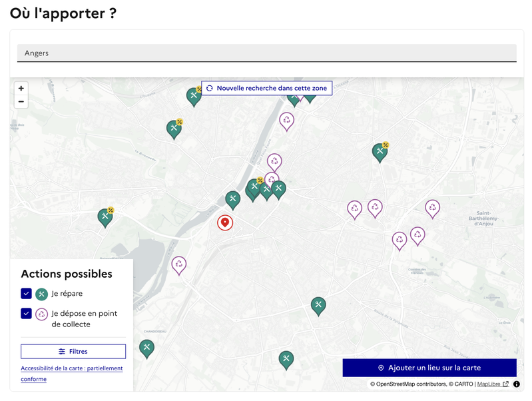The image size is (532, 401).
Task: Open the collection point marker nearest Saint-Barthélemy-d'Anjou
Action: 433,208
